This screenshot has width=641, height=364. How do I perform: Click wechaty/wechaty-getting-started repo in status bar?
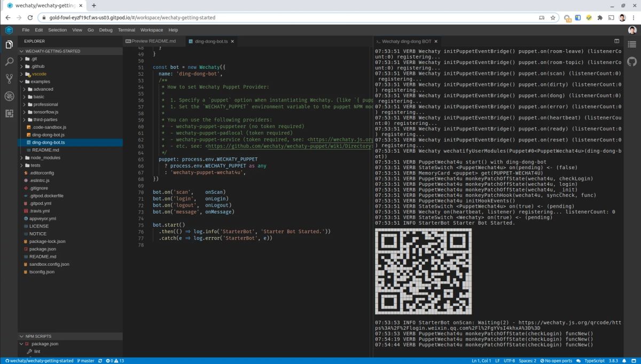coord(38,361)
